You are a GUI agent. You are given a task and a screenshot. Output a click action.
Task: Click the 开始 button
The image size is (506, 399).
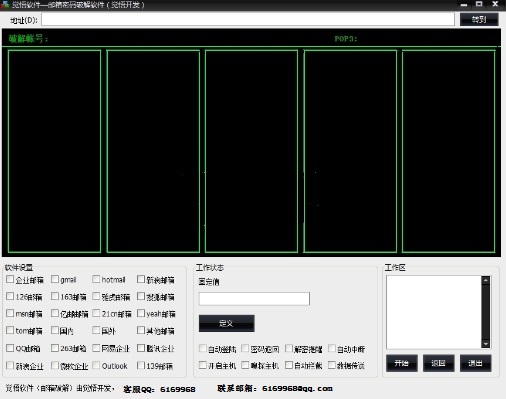[x=402, y=363]
